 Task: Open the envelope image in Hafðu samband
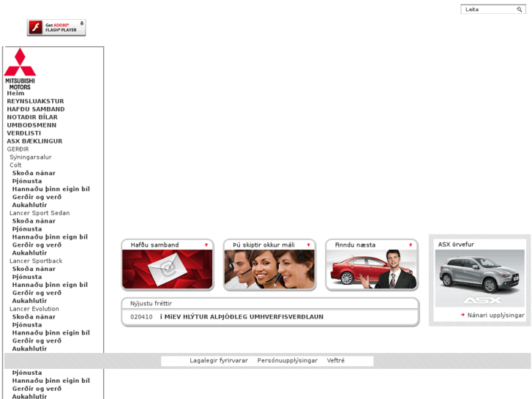click(168, 269)
